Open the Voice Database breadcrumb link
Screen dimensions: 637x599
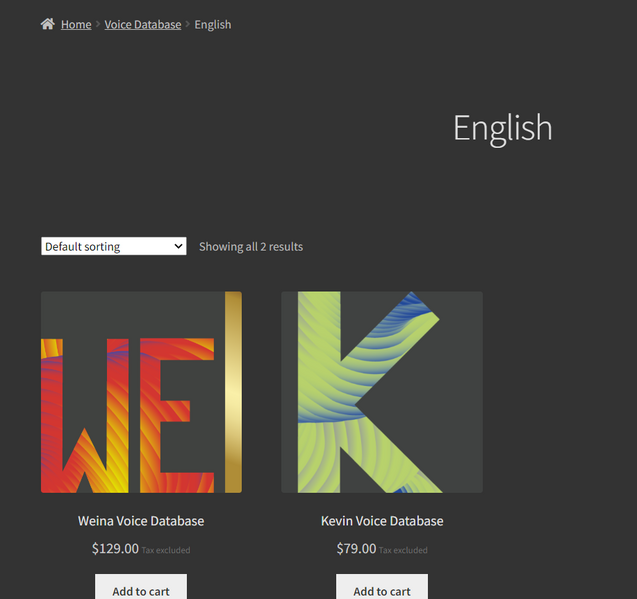point(143,24)
